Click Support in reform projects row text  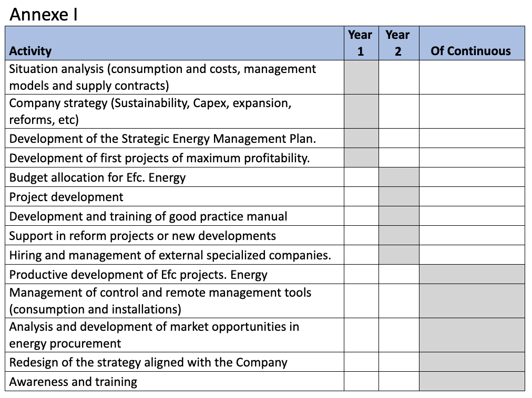click(142, 236)
